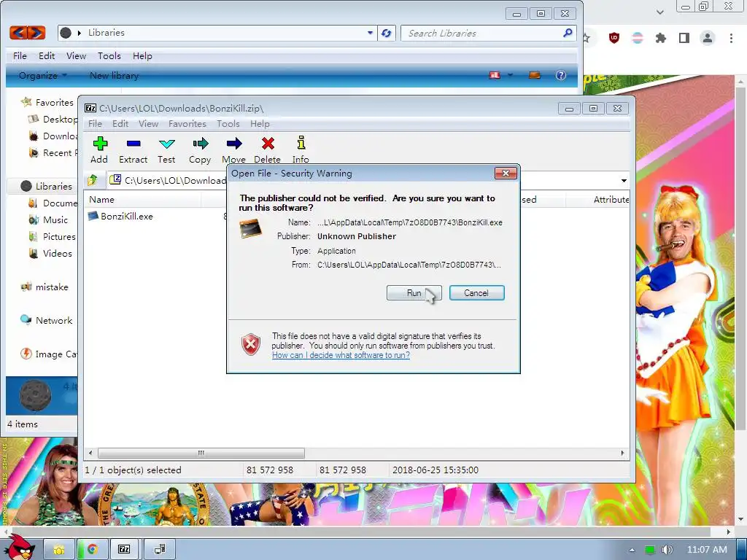
Task: Click the search magnifier icon in Libraries window
Action: (x=568, y=33)
